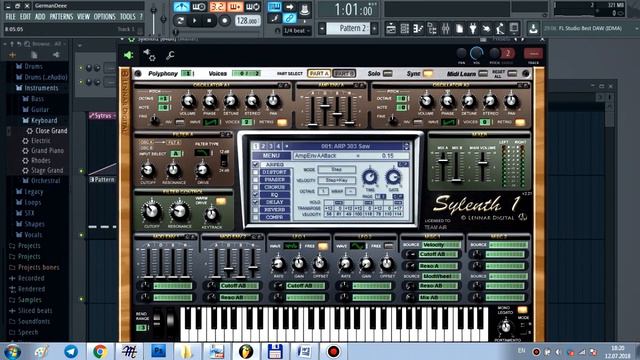
Task: Open the 1/4 beat snap dropdown
Action: tap(297, 31)
